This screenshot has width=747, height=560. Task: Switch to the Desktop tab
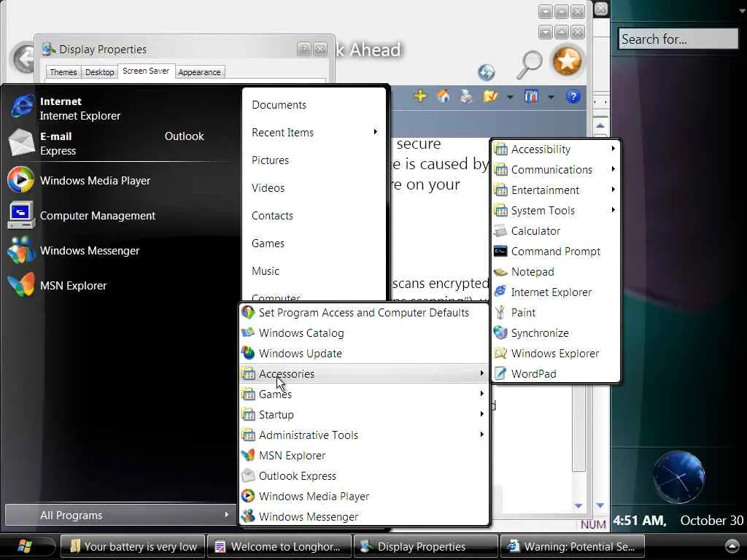[x=99, y=72]
